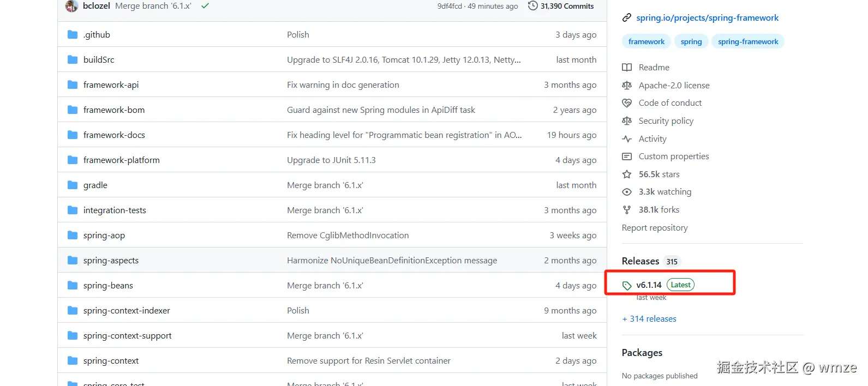Click the Custom properties note icon
The height and width of the screenshot is (386, 868).
[627, 156]
